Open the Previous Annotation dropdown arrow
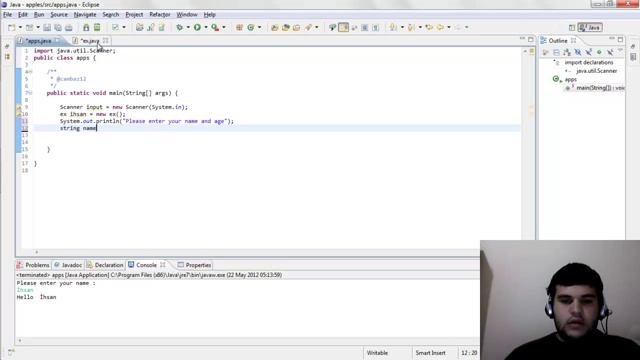640x360 pixels. [x=420, y=27]
